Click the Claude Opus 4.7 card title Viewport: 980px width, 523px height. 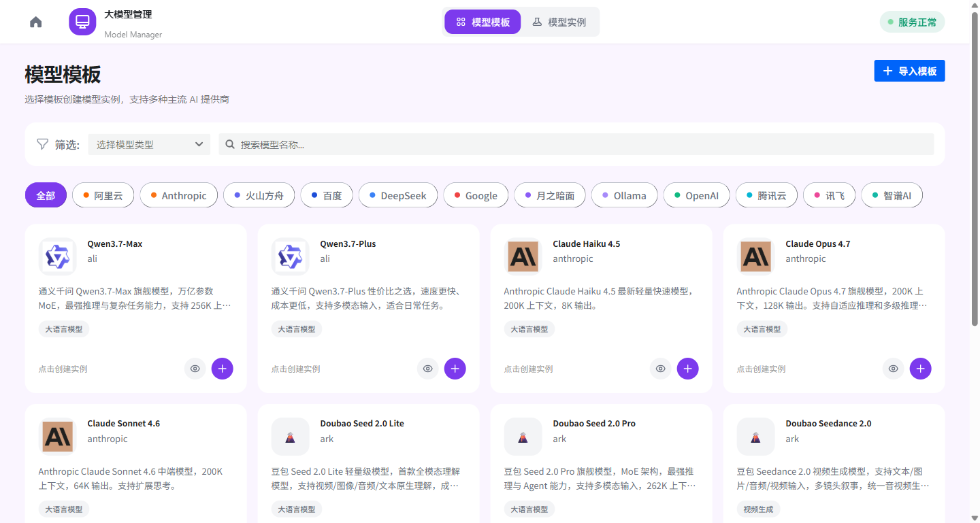pos(818,243)
